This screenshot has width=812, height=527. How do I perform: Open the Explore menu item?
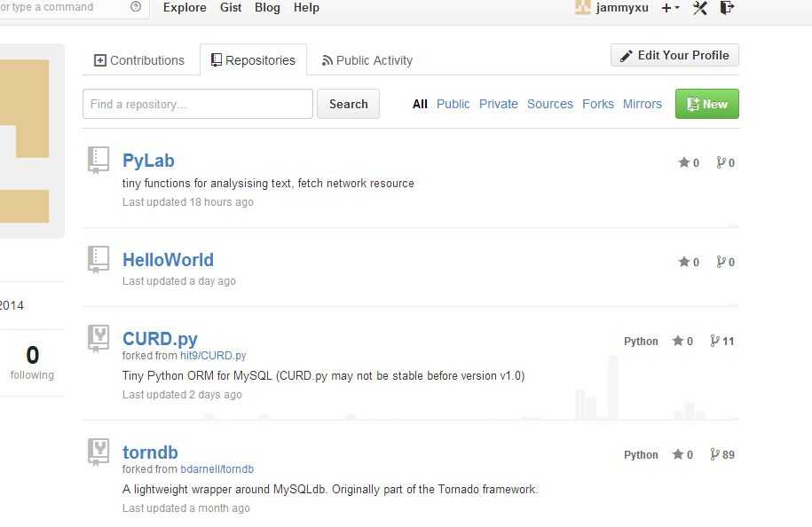[x=185, y=8]
